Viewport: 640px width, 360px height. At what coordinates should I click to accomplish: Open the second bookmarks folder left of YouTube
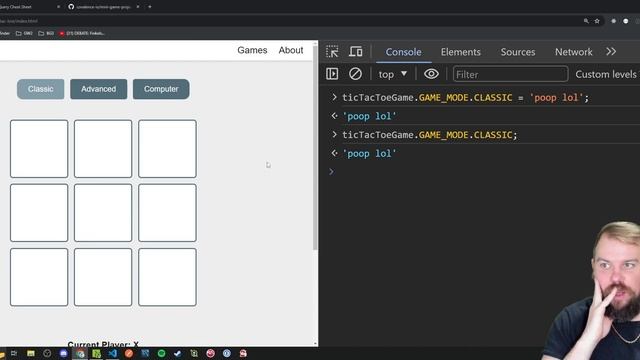46,33
